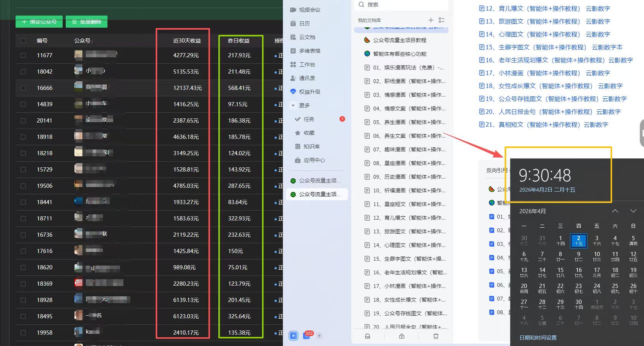The image size is (644, 346).
Task: Switch to the pinned 公众号流量主项 tab
Action: coord(317,194)
